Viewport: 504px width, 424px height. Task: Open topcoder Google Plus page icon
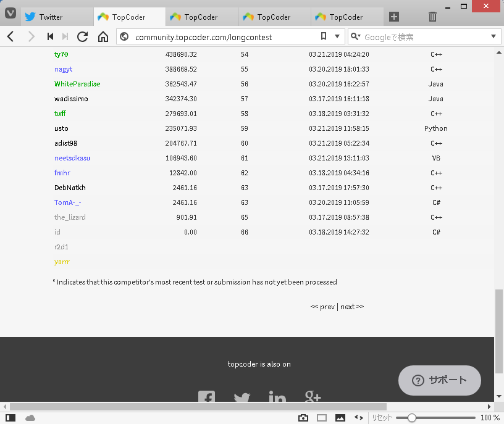click(313, 396)
